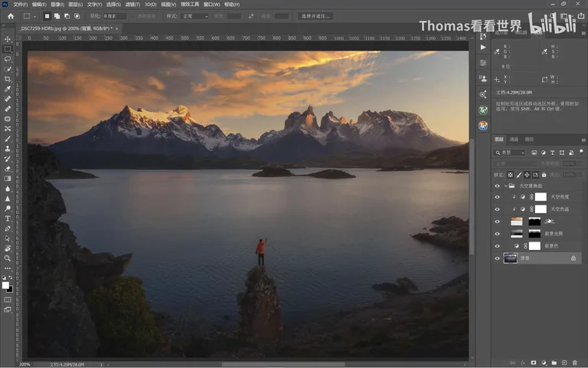This screenshot has width=588, height=368.
Task: Select the Quick Selection tool
Action: coord(8,69)
